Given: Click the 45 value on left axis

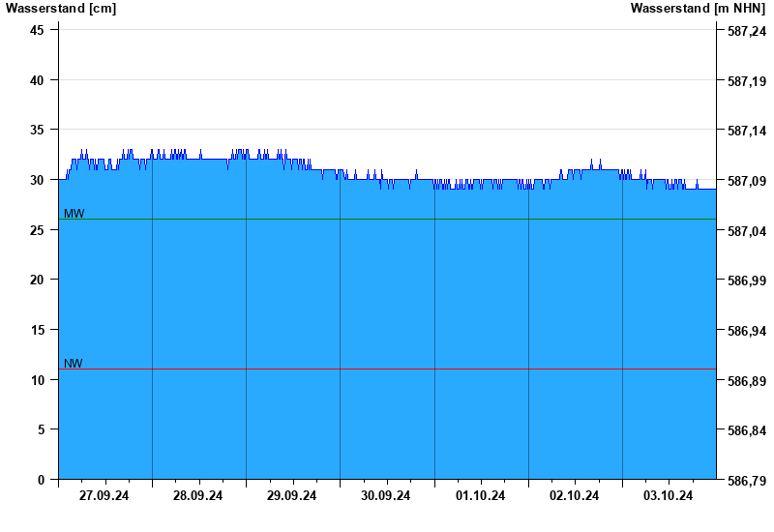Looking at the screenshot, I should [37, 30].
